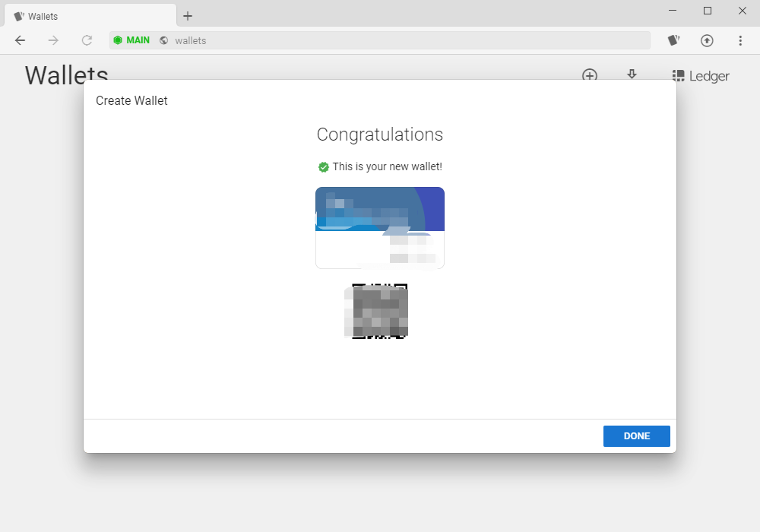Click the circled up-arrow update icon

(x=707, y=40)
